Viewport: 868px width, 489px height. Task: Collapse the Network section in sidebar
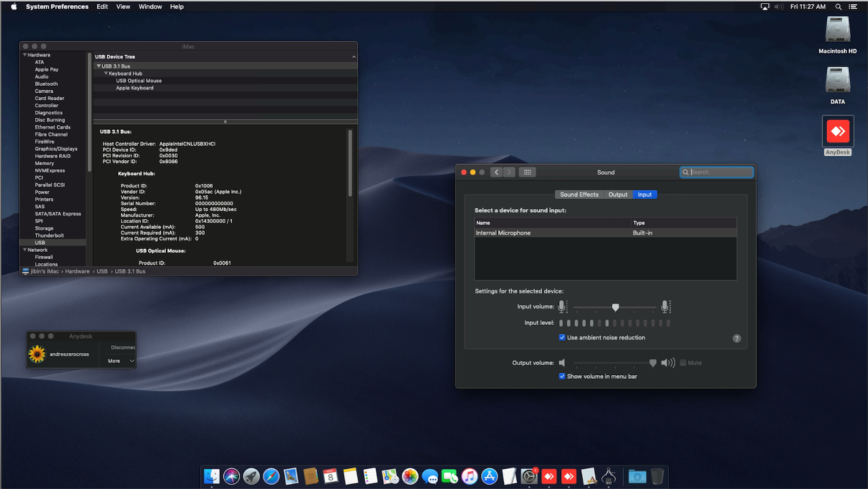pos(25,250)
